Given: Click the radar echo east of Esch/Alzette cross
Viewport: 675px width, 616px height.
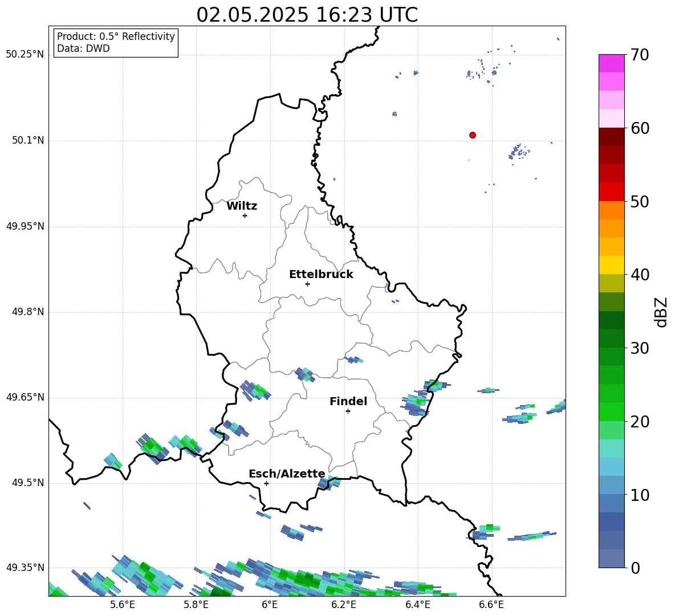Looking at the screenshot, I should coord(329,483).
